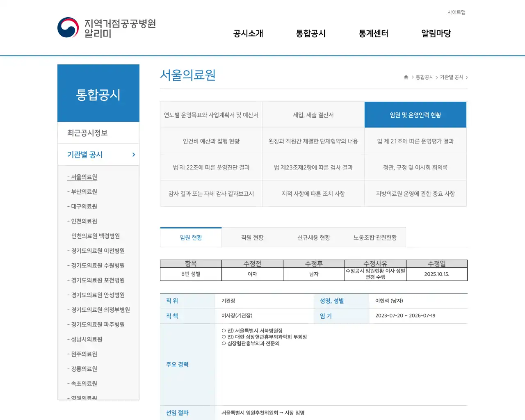
Task: Switch to the 노동조합 관련현황 tab
Action: click(x=374, y=237)
